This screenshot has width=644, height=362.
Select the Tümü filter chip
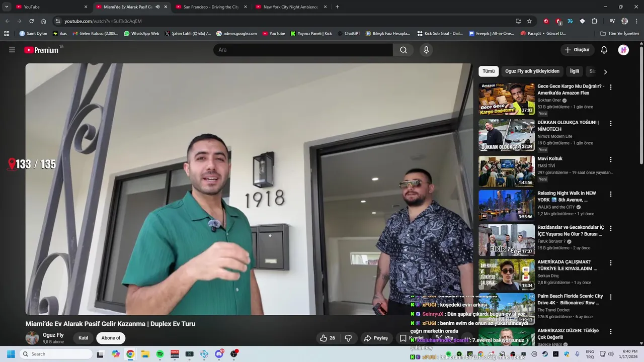click(x=489, y=71)
